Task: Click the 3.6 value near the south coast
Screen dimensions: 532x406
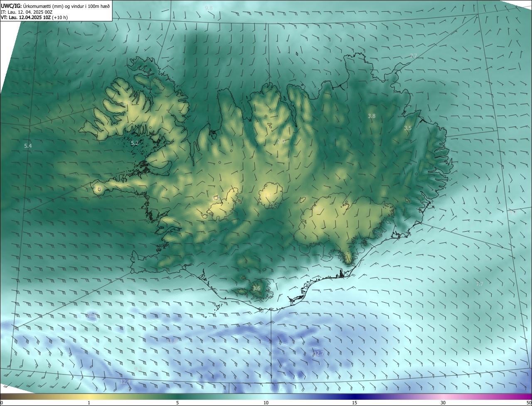Action: (x=256, y=288)
